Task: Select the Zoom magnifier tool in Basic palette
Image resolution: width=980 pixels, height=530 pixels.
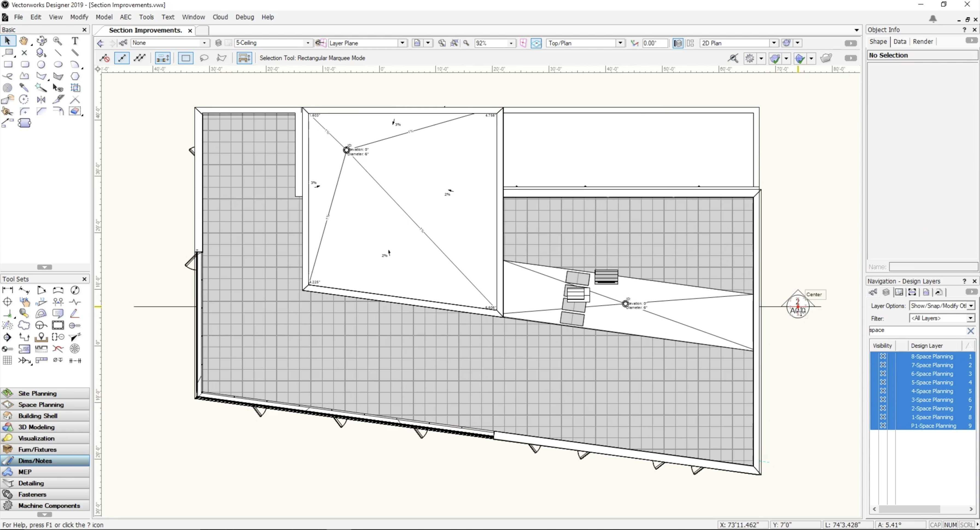Action: click(x=58, y=41)
